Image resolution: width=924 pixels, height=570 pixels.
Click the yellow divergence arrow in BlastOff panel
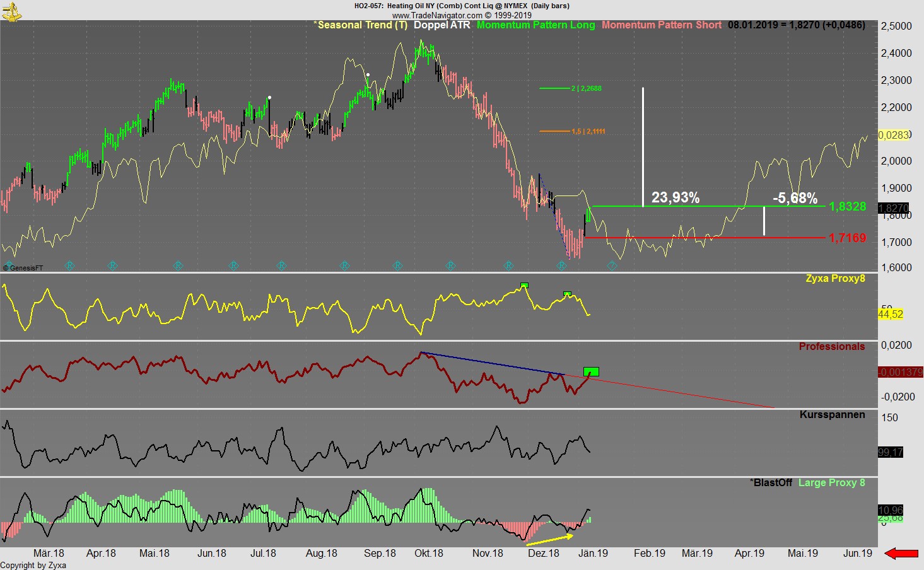tap(549, 540)
